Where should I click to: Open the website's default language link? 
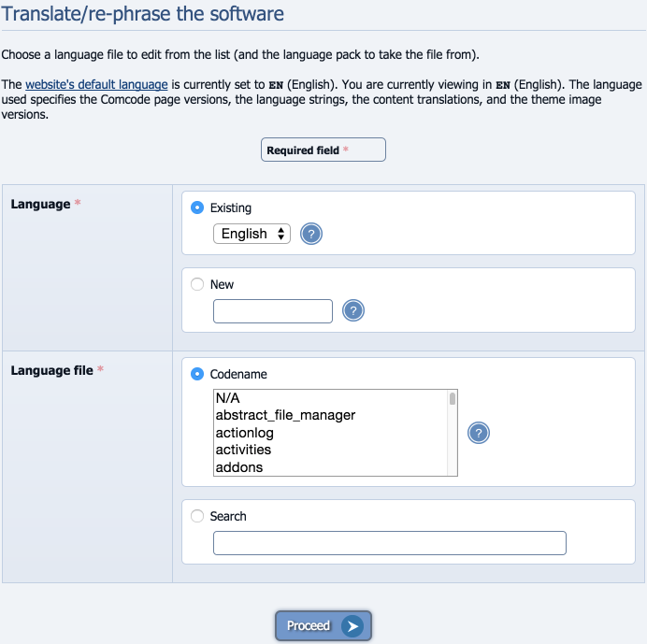click(x=96, y=84)
